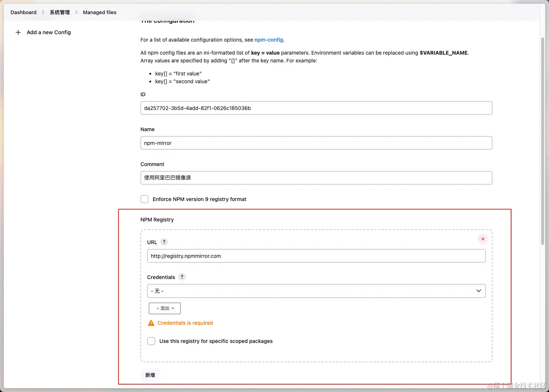The height and width of the screenshot is (392, 549).
Task: Go to Dashboard in the breadcrumb
Action: [x=23, y=12]
